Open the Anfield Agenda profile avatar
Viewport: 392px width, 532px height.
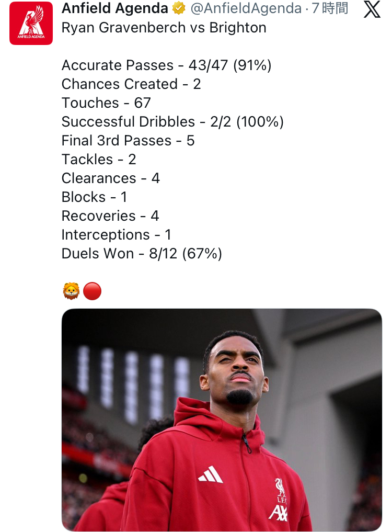tap(31, 24)
